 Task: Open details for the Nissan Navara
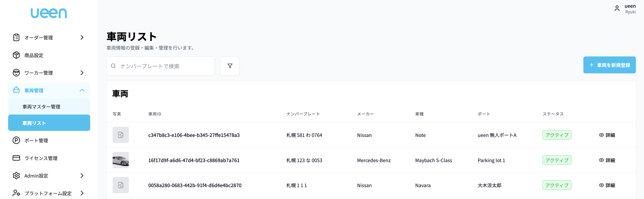607,185
